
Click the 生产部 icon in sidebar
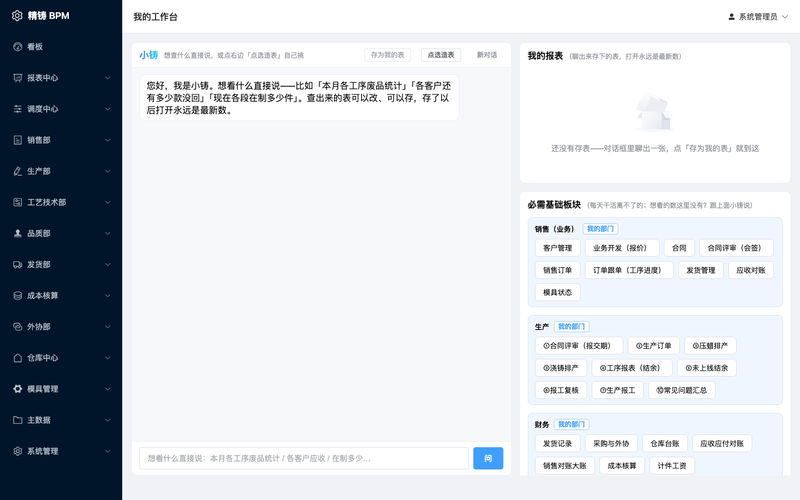point(17,171)
